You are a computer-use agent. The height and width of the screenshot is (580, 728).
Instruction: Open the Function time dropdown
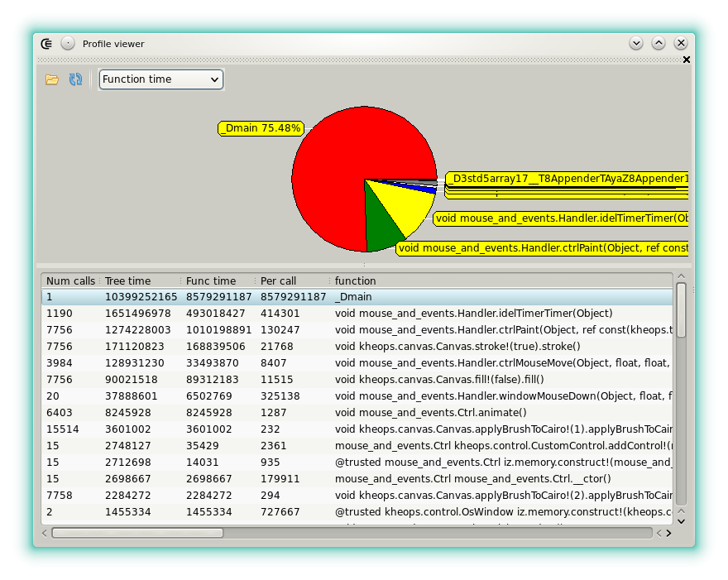coord(161,79)
